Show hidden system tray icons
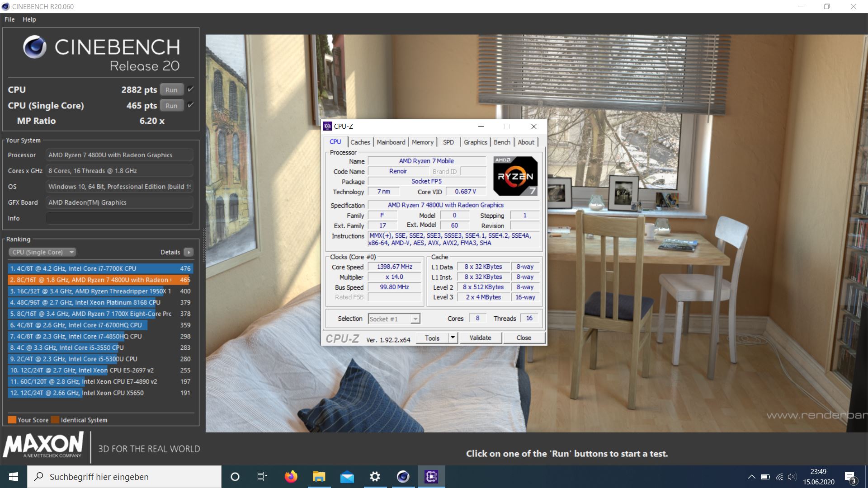The image size is (868, 488). [751, 477]
